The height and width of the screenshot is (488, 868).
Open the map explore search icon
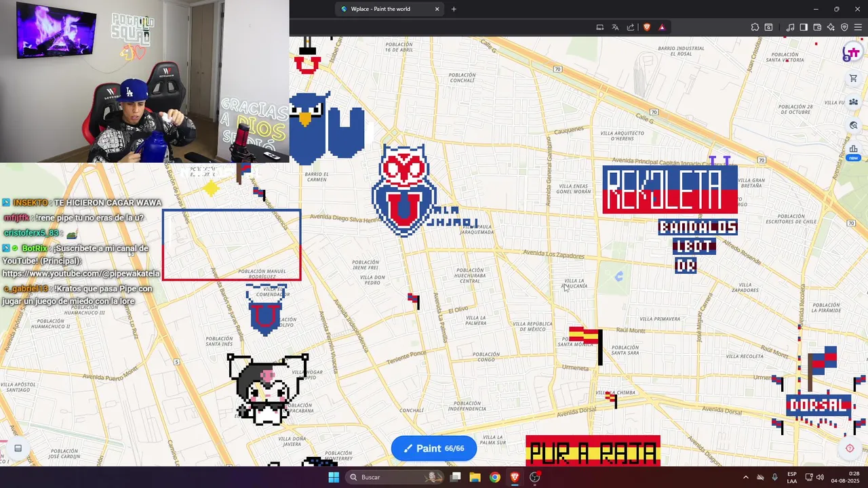tap(853, 125)
